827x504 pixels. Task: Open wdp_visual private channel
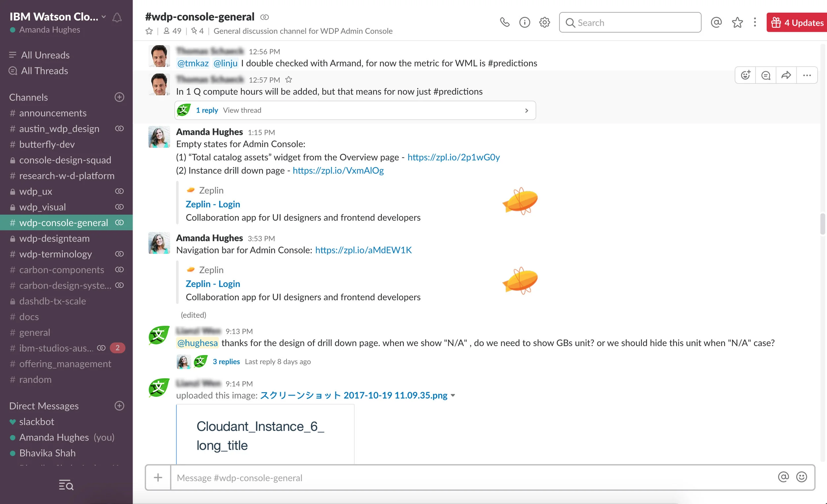pyautogui.click(x=66, y=207)
